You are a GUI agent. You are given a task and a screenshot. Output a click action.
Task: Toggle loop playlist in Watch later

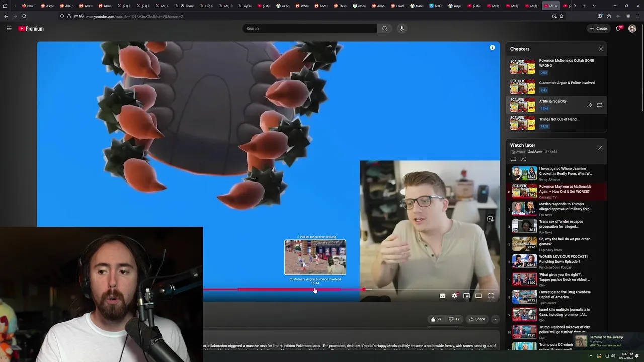pos(513,159)
